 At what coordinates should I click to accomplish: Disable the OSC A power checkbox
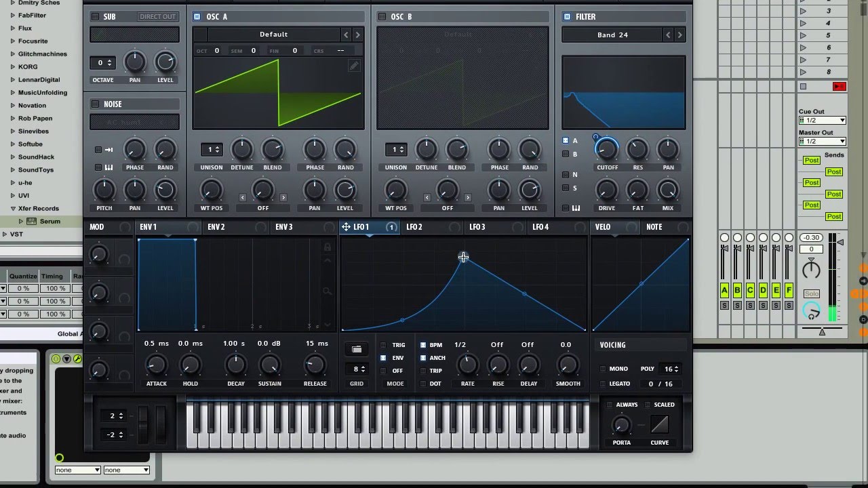click(x=197, y=17)
